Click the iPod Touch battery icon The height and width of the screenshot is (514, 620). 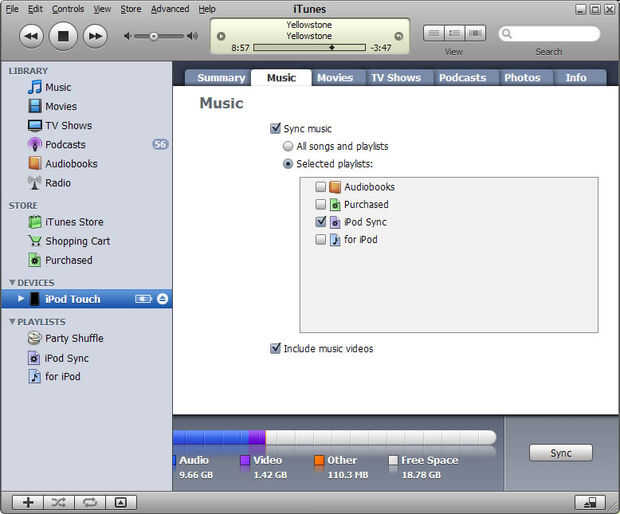pyautogui.click(x=143, y=299)
